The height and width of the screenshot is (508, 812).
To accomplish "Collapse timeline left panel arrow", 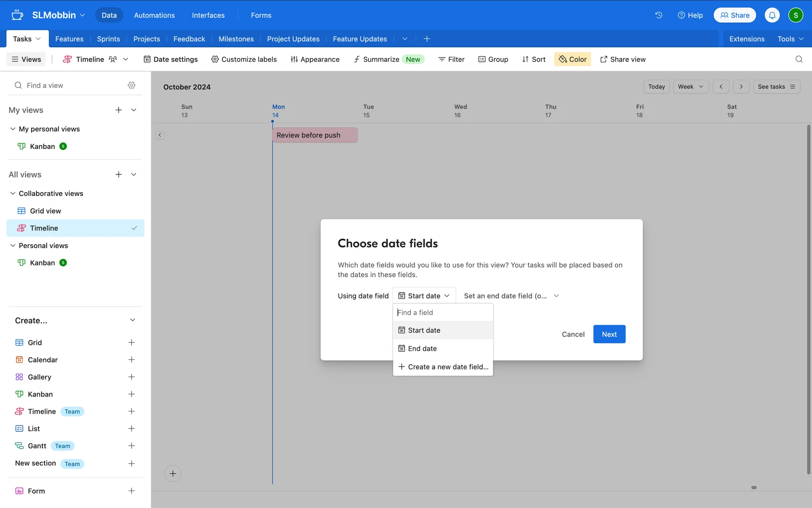I will coord(160,135).
